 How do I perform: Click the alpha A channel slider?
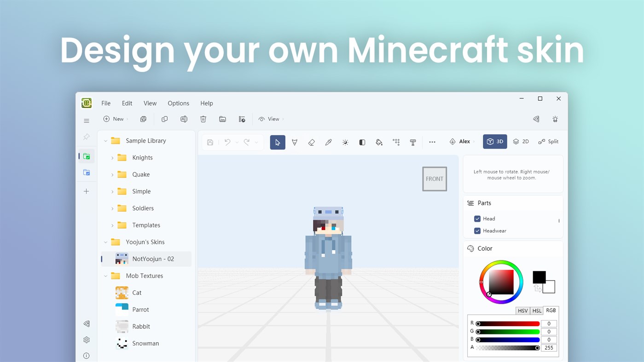[x=508, y=348]
